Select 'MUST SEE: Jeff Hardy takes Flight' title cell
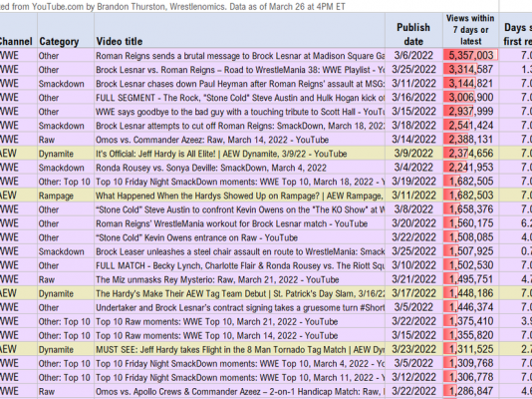This screenshot has width=532, height=399. tap(239, 349)
